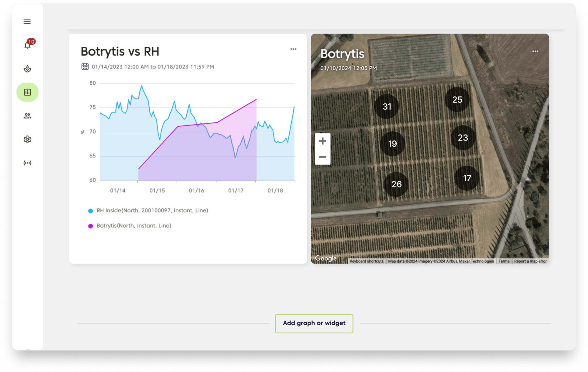Screen dimensions: 588x372
Task: Click the Google logo on map
Action: (326, 258)
